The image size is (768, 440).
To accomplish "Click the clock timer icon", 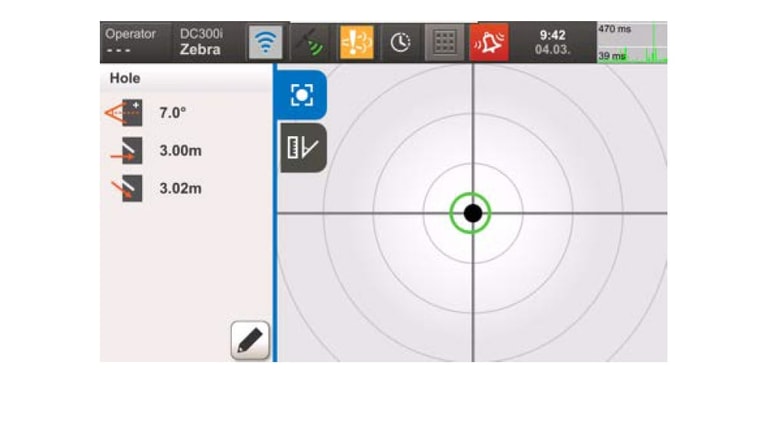I will coord(400,43).
